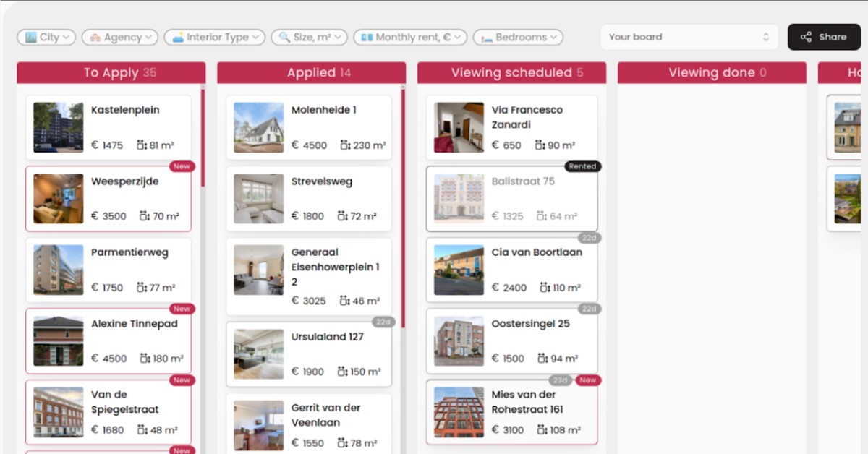Expand the Interior Type filter
This screenshot has width=868, height=454.
215,38
